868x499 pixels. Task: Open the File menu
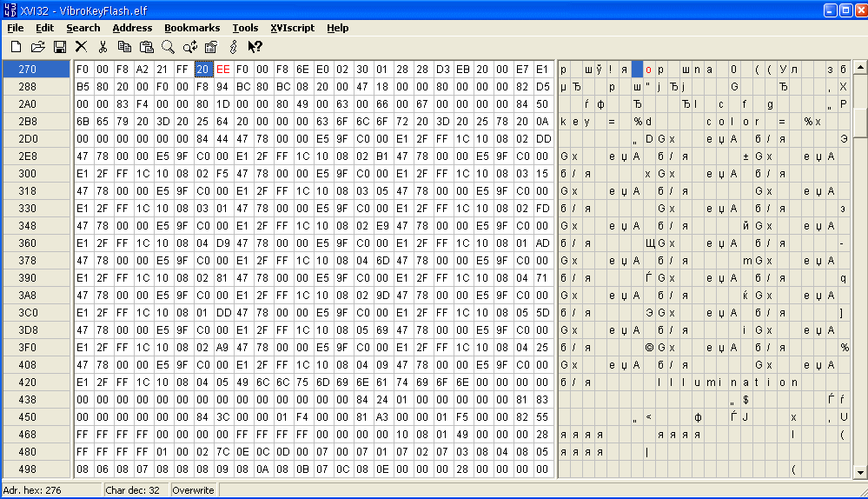coord(15,28)
